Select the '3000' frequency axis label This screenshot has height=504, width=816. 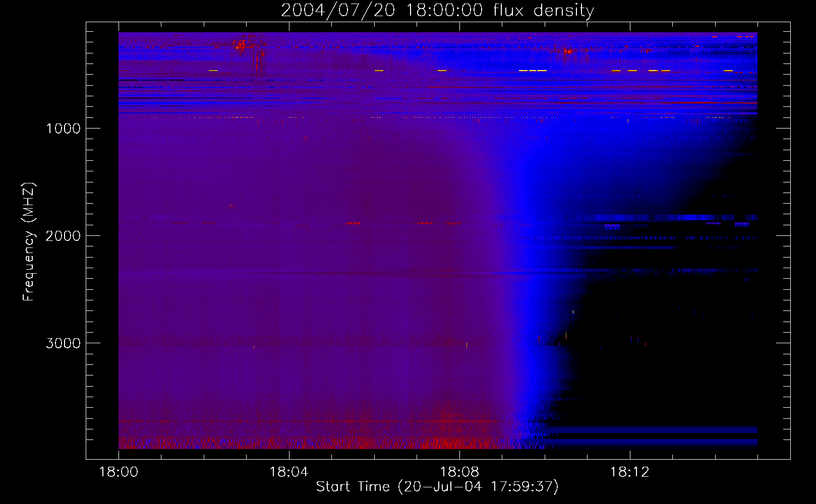pyautogui.click(x=63, y=343)
